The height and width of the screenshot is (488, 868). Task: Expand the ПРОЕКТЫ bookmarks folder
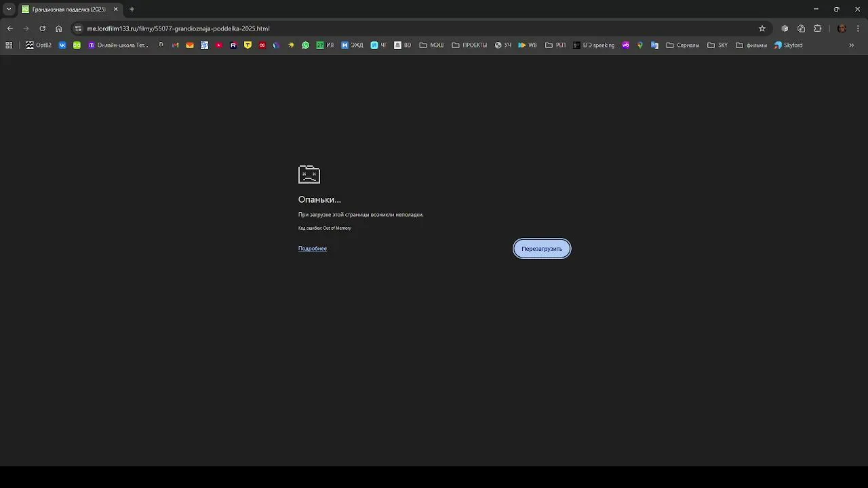[x=469, y=45]
